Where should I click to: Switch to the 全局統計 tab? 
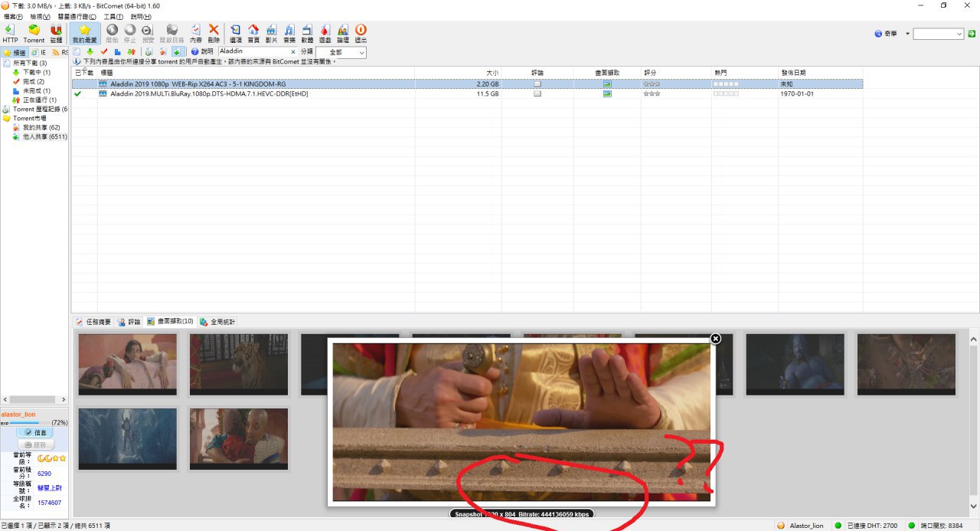[217, 322]
